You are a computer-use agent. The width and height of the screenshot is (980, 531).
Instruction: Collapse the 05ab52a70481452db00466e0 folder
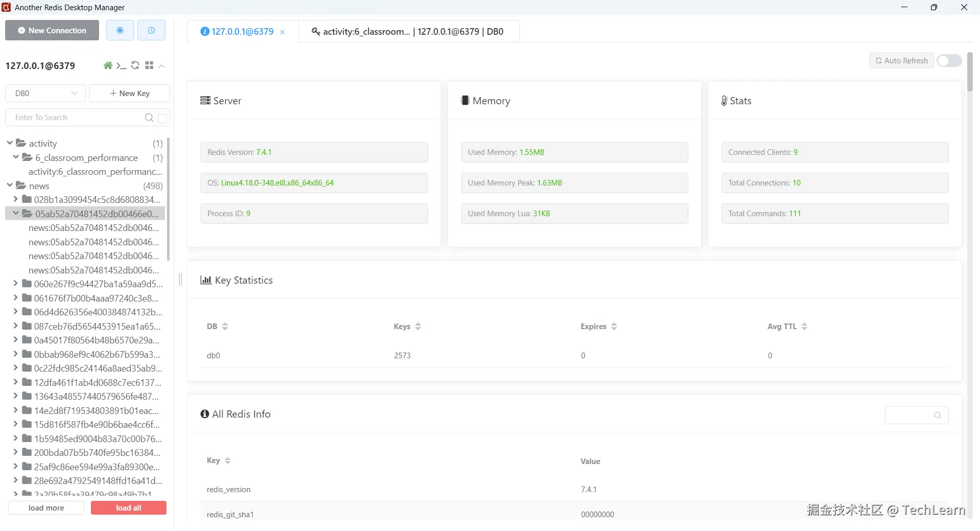coord(16,214)
